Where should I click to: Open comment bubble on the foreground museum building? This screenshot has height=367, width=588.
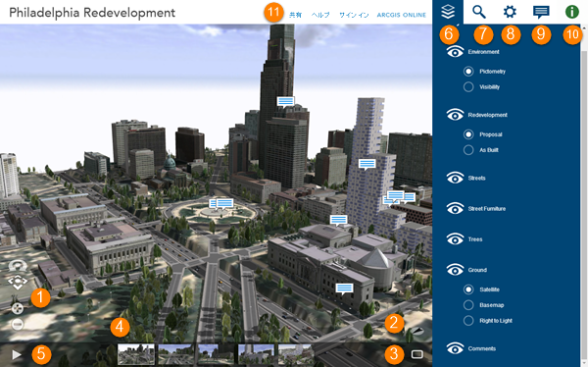click(344, 288)
